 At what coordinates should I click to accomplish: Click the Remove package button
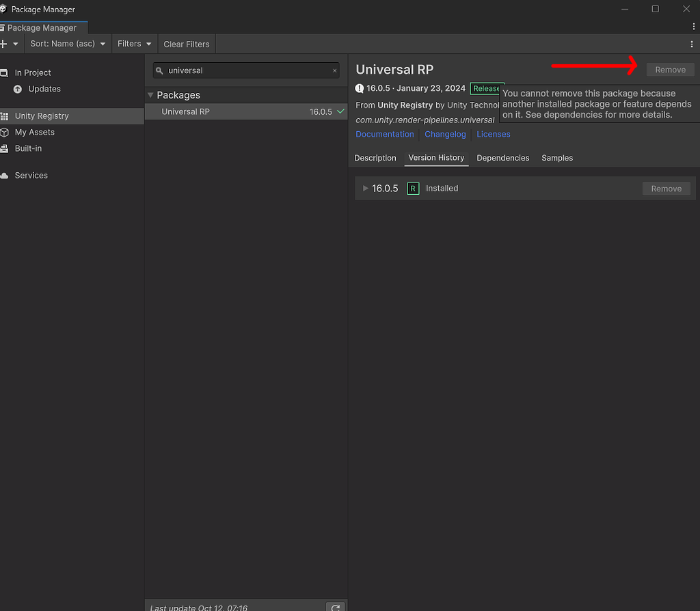click(x=670, y=69)
